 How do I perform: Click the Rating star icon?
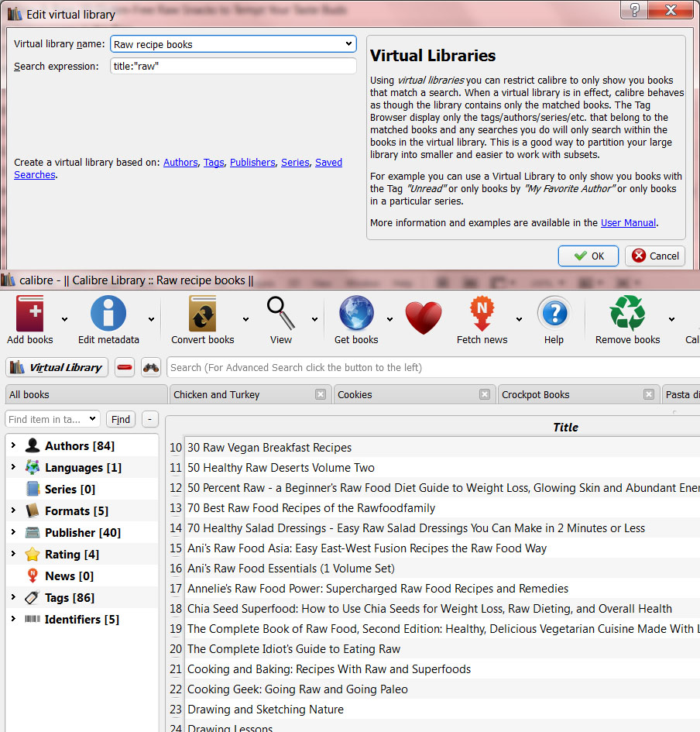tap(33, 554)
